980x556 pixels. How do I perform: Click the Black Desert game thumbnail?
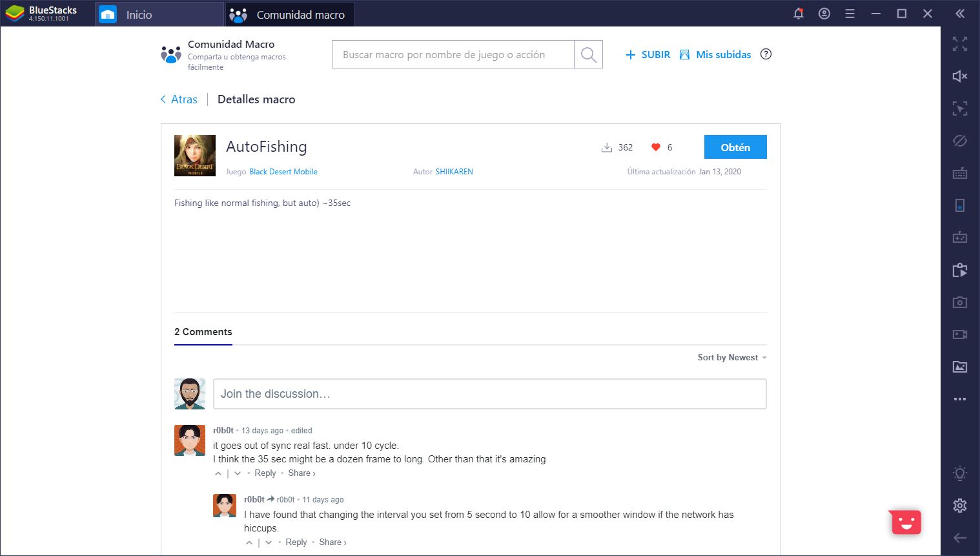[195, 156]
